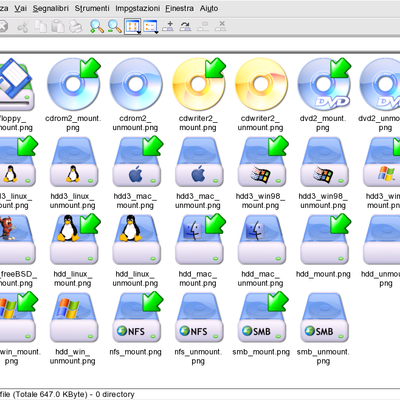This screenshot has width=400, height=400.
Task: Select the plain hdd_mount.png drive icon
Action: tap(325, 240)
